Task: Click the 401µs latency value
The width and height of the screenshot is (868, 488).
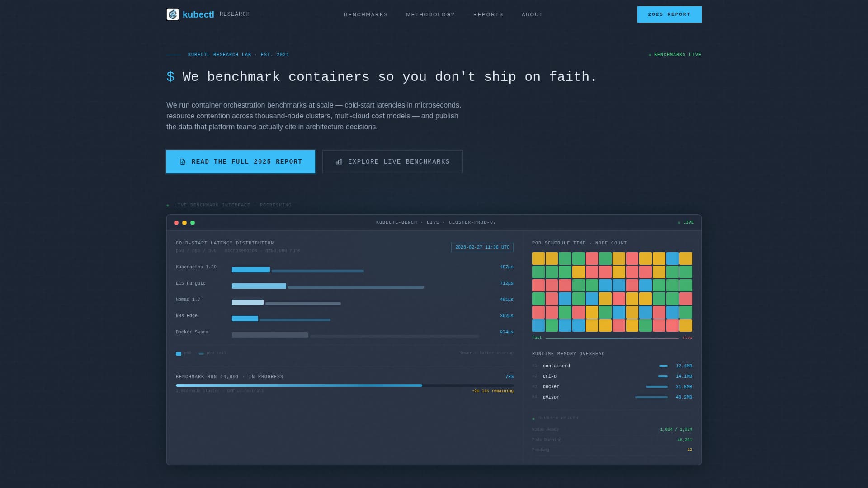Action: tap(507, 300)
